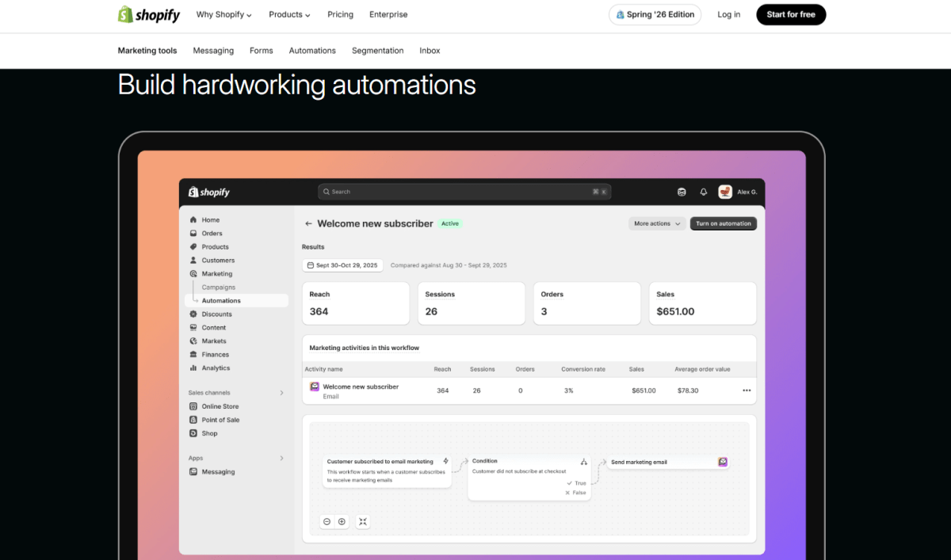Expand the Apps section chevron

281,458
